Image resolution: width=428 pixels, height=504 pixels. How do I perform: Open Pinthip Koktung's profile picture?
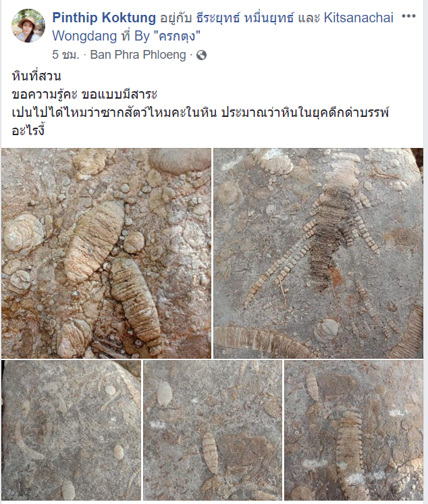coord(28,26)
